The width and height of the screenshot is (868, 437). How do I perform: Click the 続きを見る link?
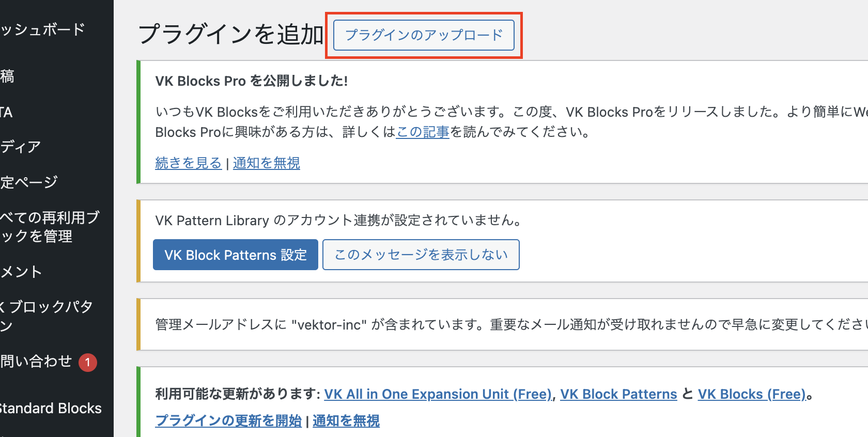pyautogui.click(x=188, y=163)
